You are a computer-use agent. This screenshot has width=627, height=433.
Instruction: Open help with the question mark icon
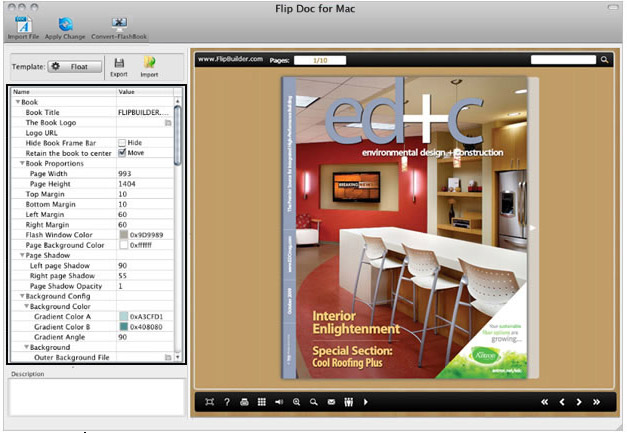(x=227, y=402)
